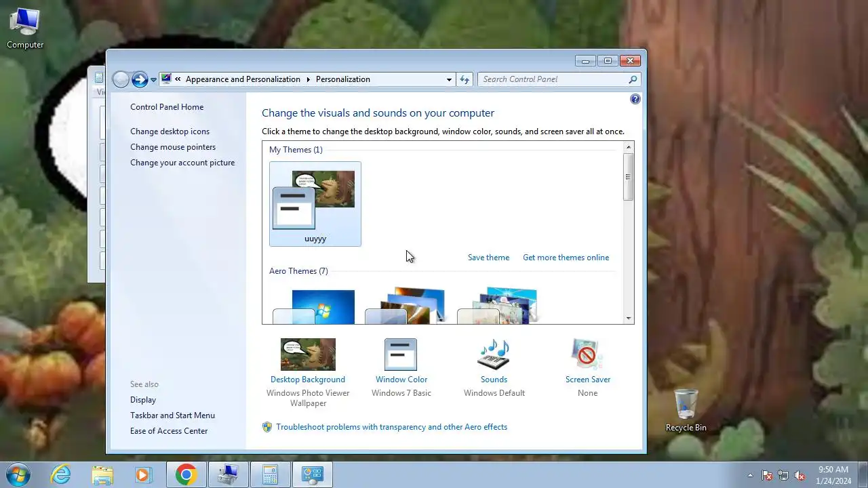Expand the arrow after Appearance and Personalization
Image resolution: width=868 pixels, height=488 pixels.
[x=308, y=79]
